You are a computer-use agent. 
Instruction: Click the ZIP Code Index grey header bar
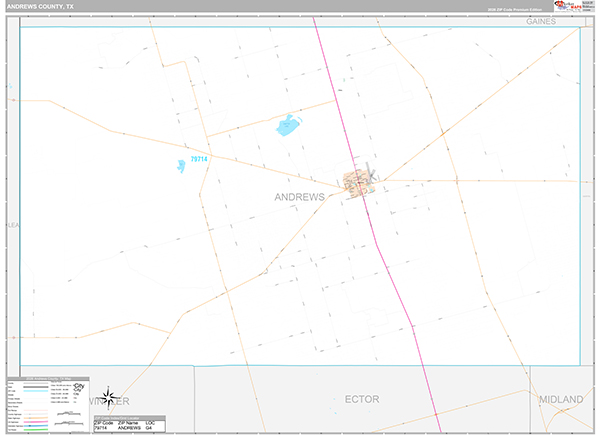pos(130,418)
